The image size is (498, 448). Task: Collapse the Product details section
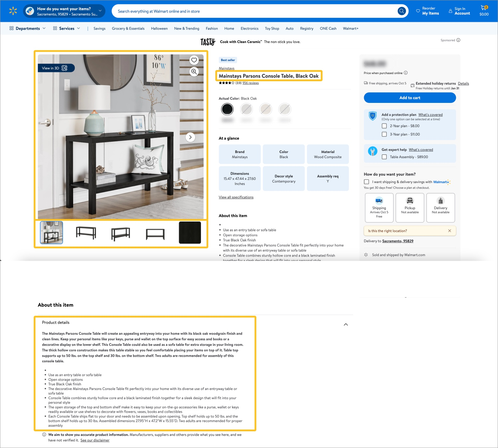point(346,324)
